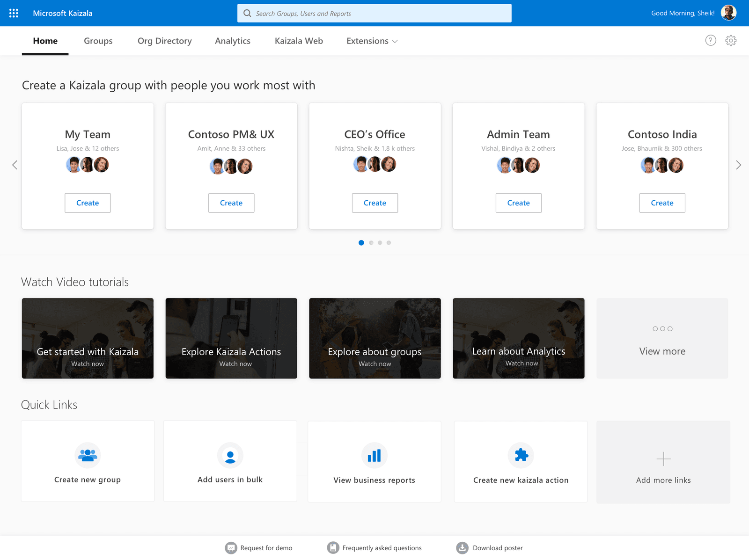Image resolution: width=749 pixels, height=560 pixels.
Task: Click the Create new group people icon
Action: click(88, 455)
